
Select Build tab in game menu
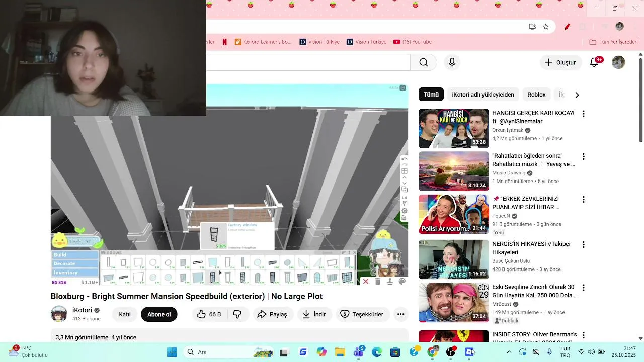(75, 255)
